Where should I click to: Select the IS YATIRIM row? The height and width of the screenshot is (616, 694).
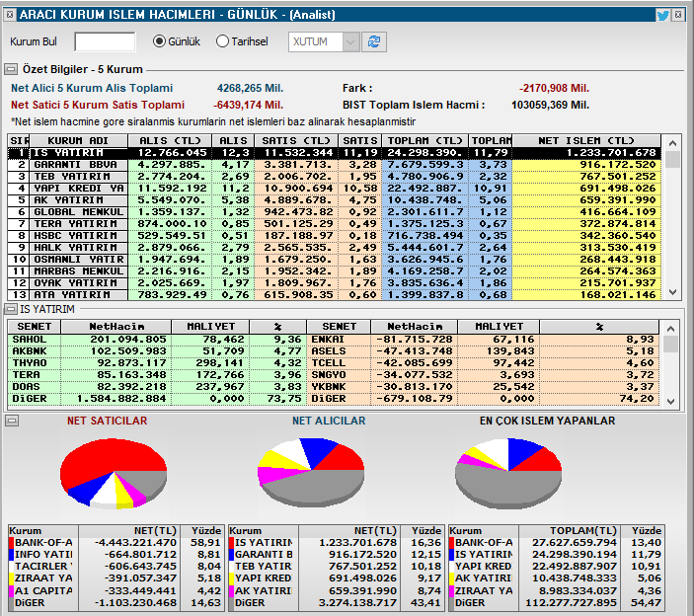pyautogui.click(x=335, y=153)
